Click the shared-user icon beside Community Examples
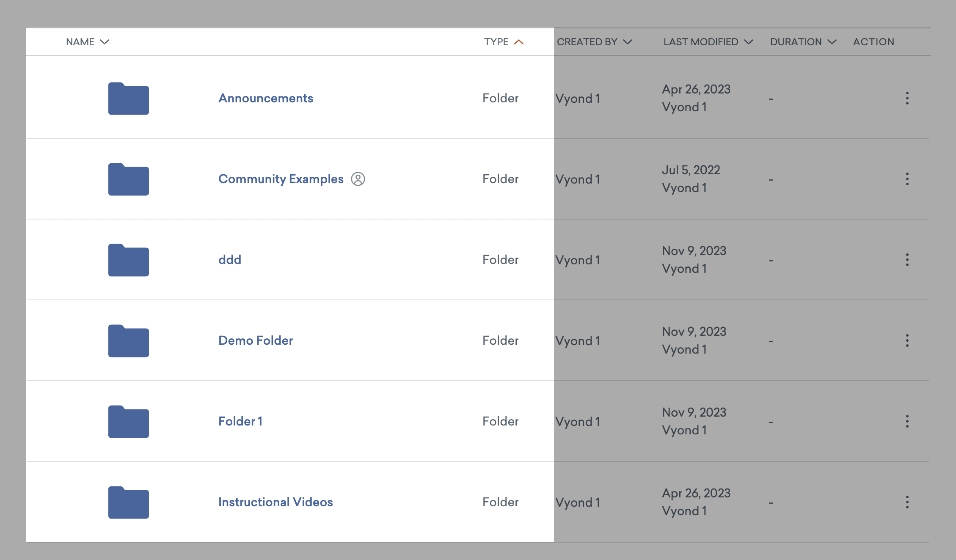 pyautogui.click(x=358, y=179)
